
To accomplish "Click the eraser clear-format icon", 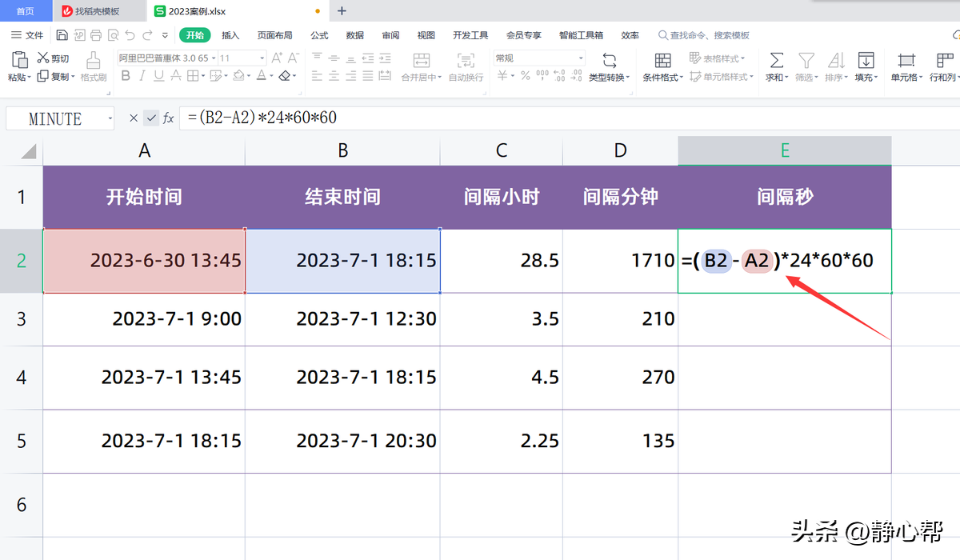I will (284, 76).
